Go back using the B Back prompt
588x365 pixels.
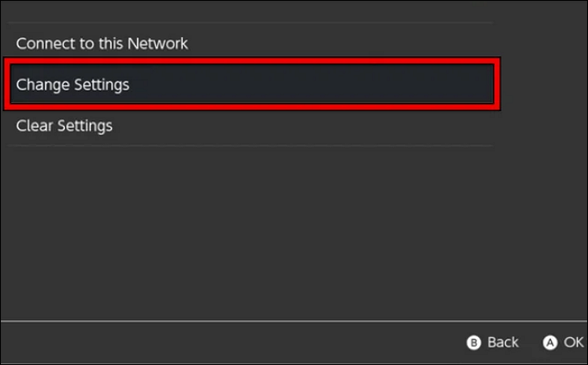point(492,342)
